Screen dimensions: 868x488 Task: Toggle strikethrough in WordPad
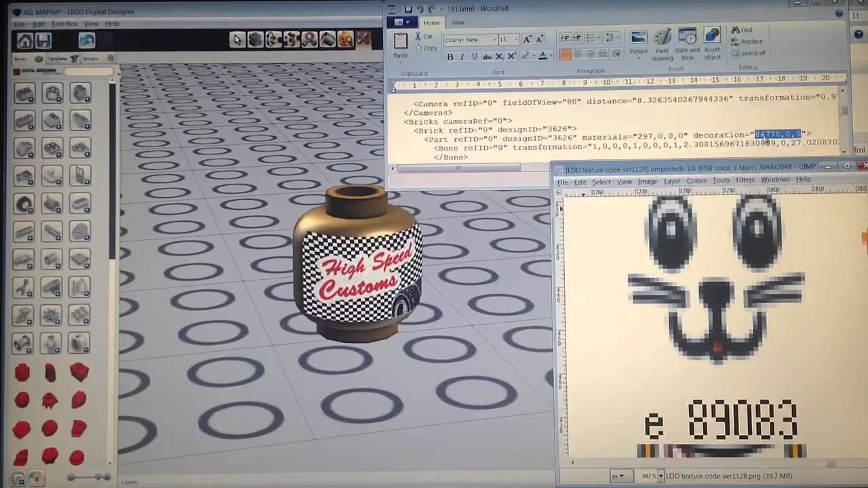point(487,57)
